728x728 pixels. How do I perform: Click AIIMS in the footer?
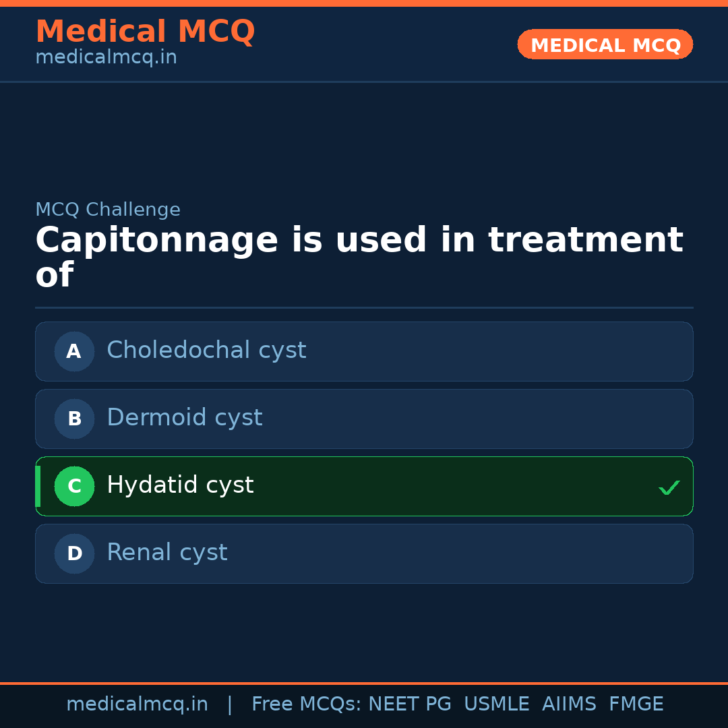[569, 704]
